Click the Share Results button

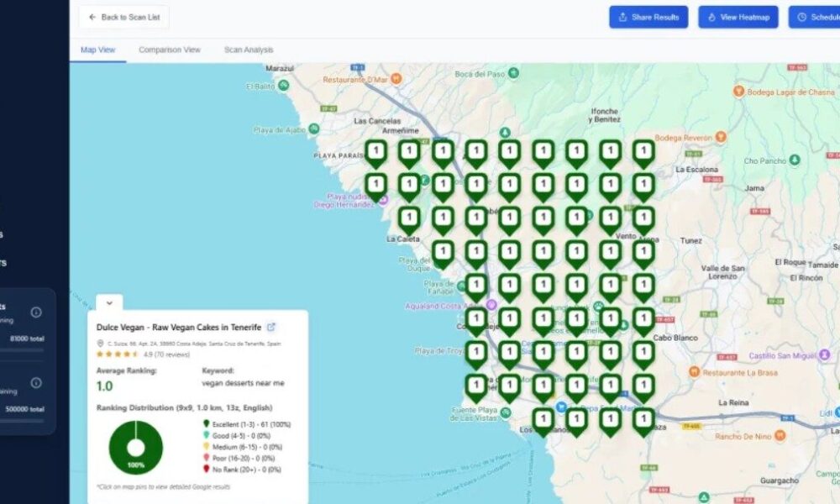point(648,17)
